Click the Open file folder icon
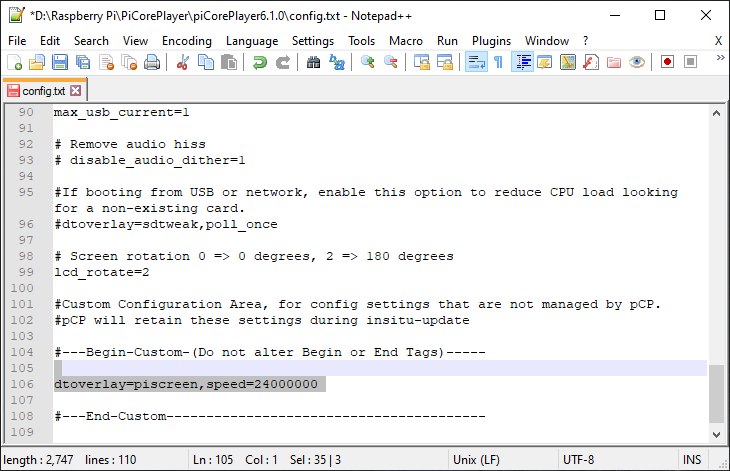 [x=37, y=62]
